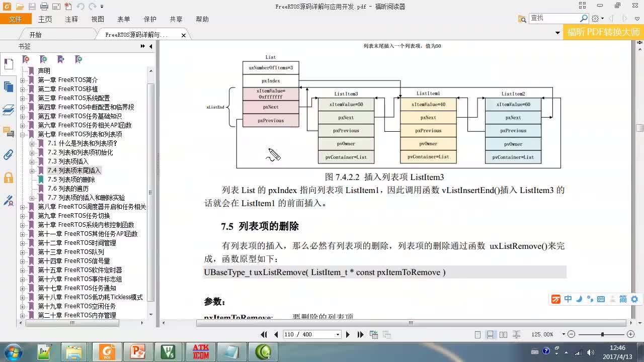644x362 pixels.
Task: Select bookmark 7.6 列表的遍历
Action: 68,189
